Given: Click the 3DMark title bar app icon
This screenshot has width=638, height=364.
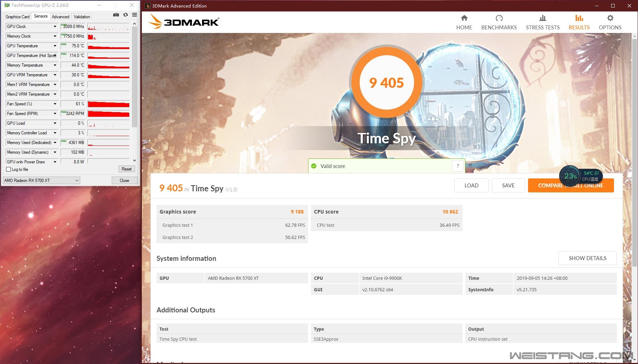Looking at the screenshot, I should coord(147,6).
